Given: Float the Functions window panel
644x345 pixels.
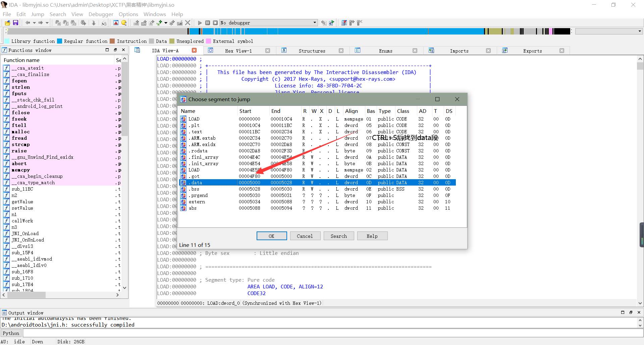Looking at the screenshot, I should click(115, 50).
